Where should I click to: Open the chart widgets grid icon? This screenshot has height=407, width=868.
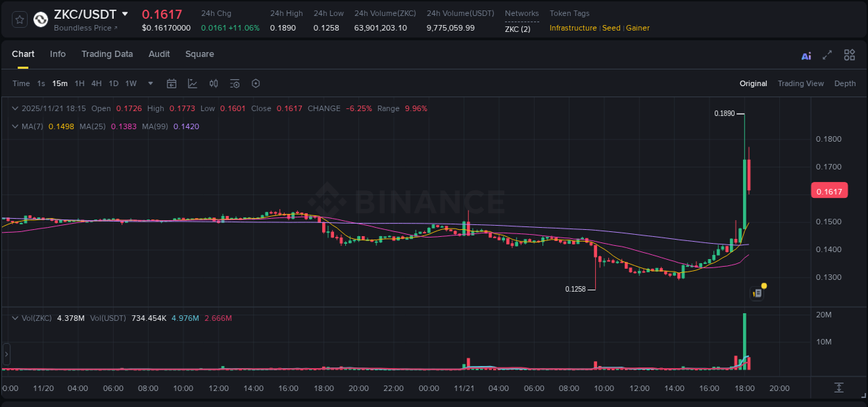pyautogui.click(x=849, y=54)
